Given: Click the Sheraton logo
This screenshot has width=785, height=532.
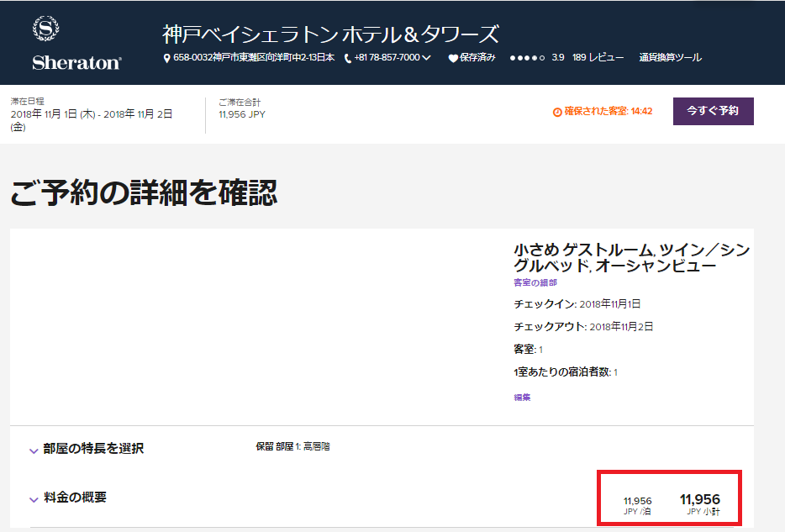Looking at the screenshot, I should (x=76, y=44).
